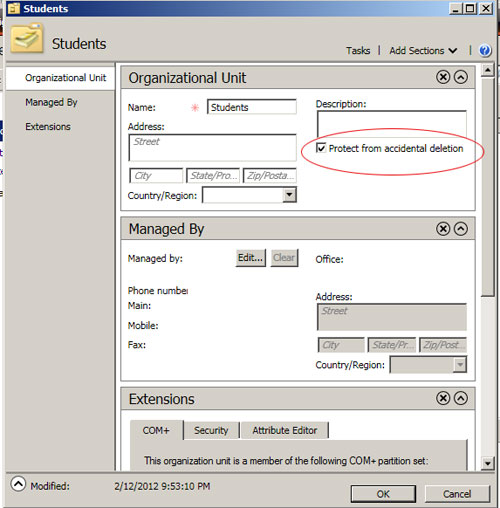The image size is (500, 508).
Task: Click the Students folder icon in header
Action: click(27, 38)
